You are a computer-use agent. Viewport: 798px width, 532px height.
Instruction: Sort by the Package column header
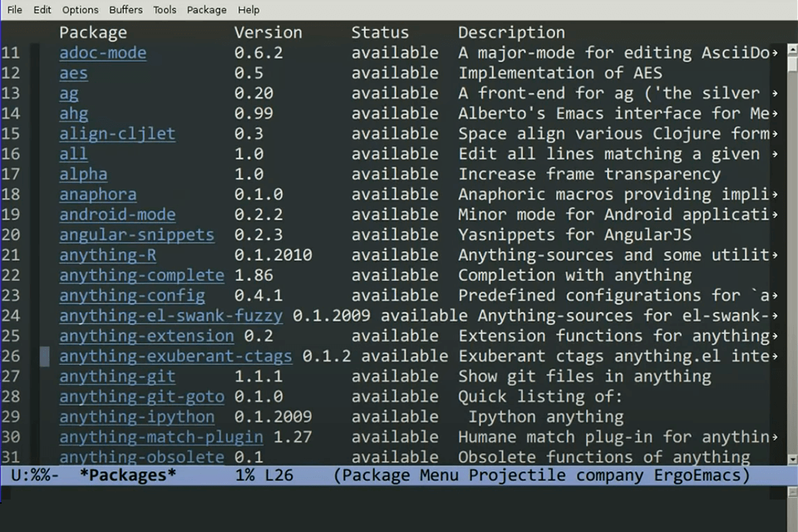[93, 32]
